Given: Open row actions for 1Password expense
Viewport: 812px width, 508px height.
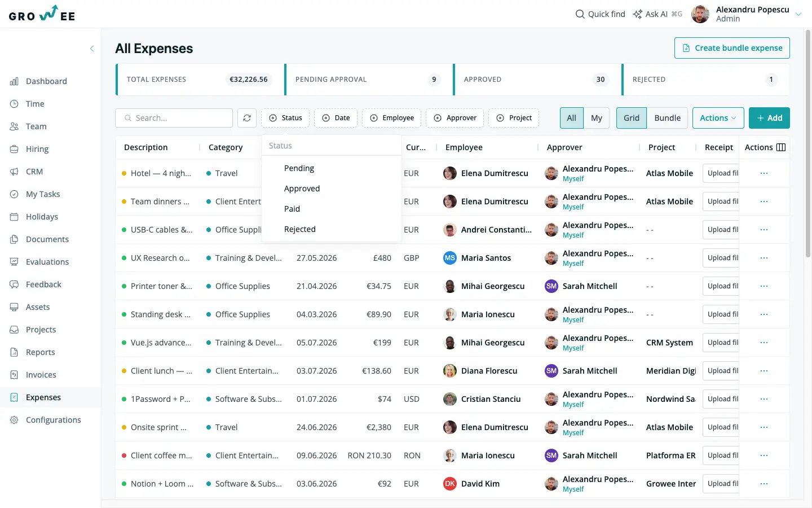Looking at the screenshot, I should [x=764, y=399].
